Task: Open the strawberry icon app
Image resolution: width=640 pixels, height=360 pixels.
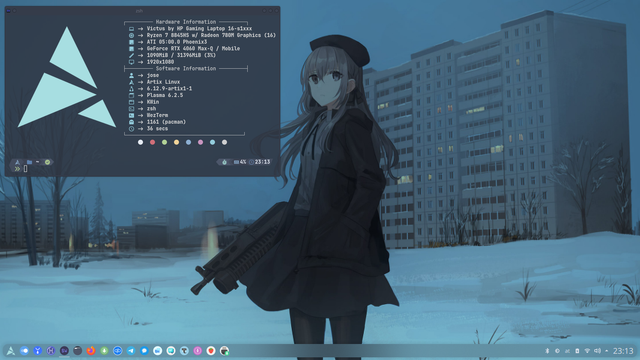Action: [211, 351]
